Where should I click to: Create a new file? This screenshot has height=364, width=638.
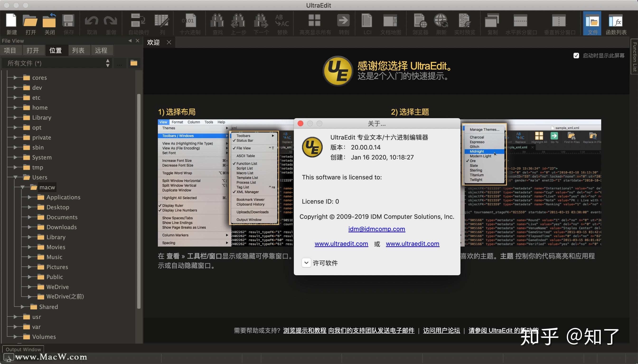coord(11,24)
